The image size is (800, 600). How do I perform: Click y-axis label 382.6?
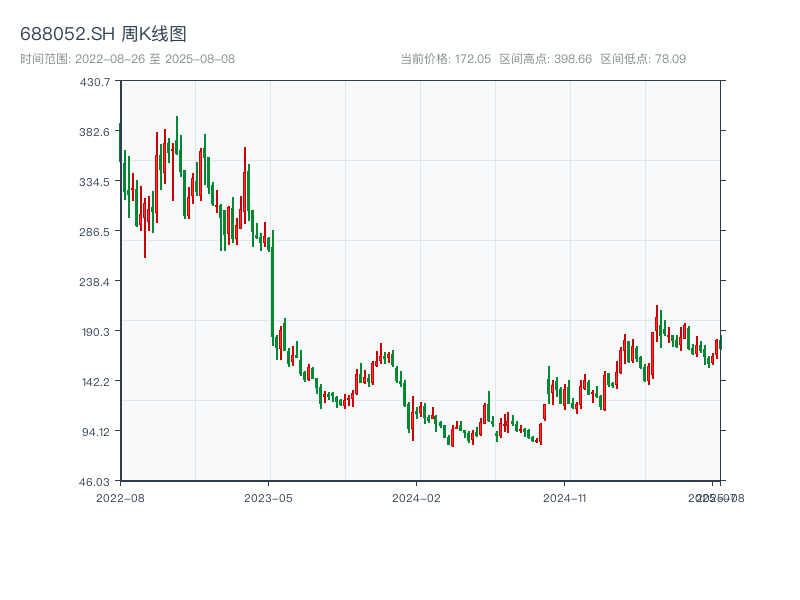pyautogui.click(x=94, y=132)
